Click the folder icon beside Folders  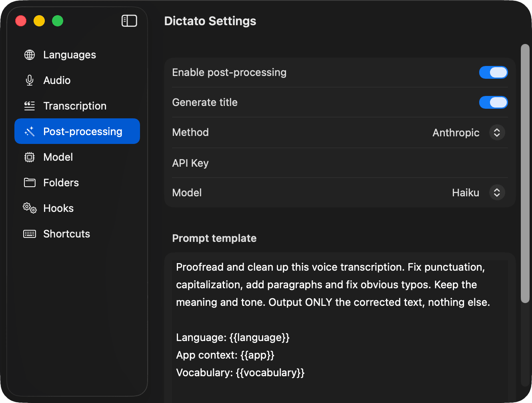pyautogui.click(x=29, y=182)
